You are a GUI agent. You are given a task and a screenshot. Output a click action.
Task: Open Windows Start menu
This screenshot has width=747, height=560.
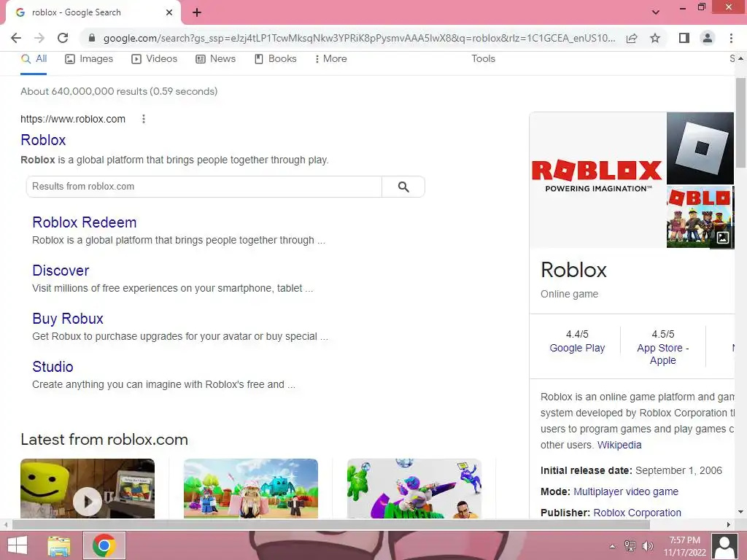pyautogui.click(x=18, y=545)
